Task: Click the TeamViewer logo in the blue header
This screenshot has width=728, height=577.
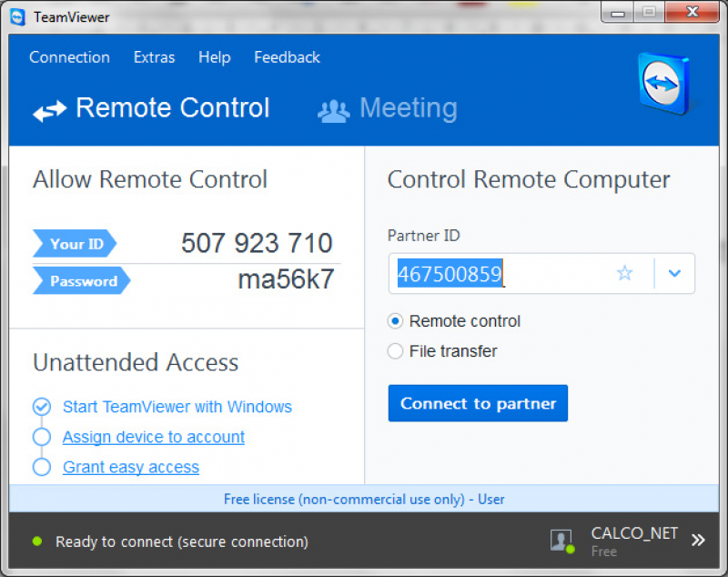Action: 664,84
